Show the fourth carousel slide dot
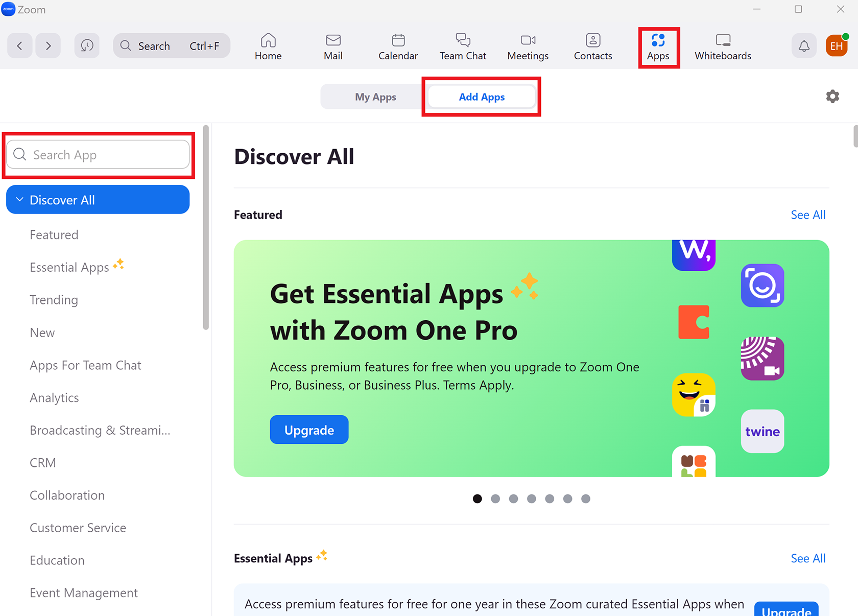The image size is (858, 616). pos(532,499)
